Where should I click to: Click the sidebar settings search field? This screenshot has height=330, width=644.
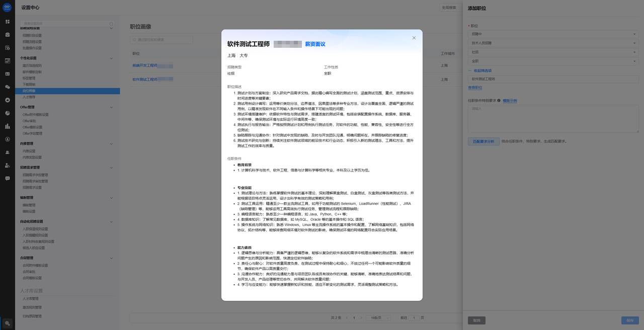point(67,24)
